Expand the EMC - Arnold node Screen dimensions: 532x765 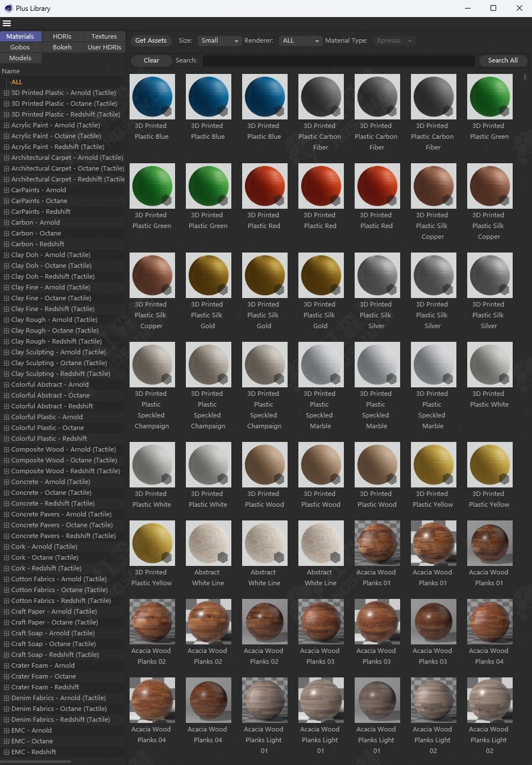[x=6, y=730]
